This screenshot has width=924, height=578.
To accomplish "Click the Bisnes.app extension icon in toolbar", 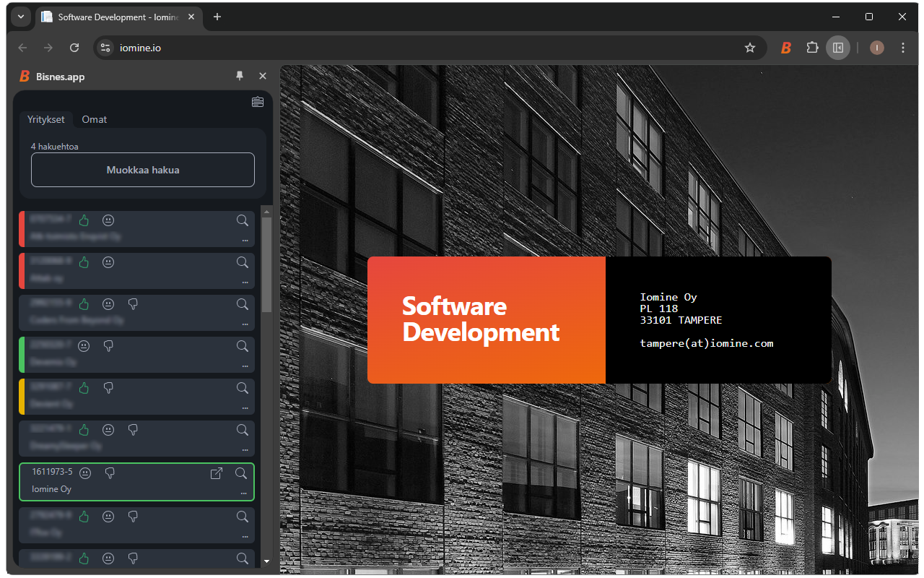I will [x=786, y=48].
